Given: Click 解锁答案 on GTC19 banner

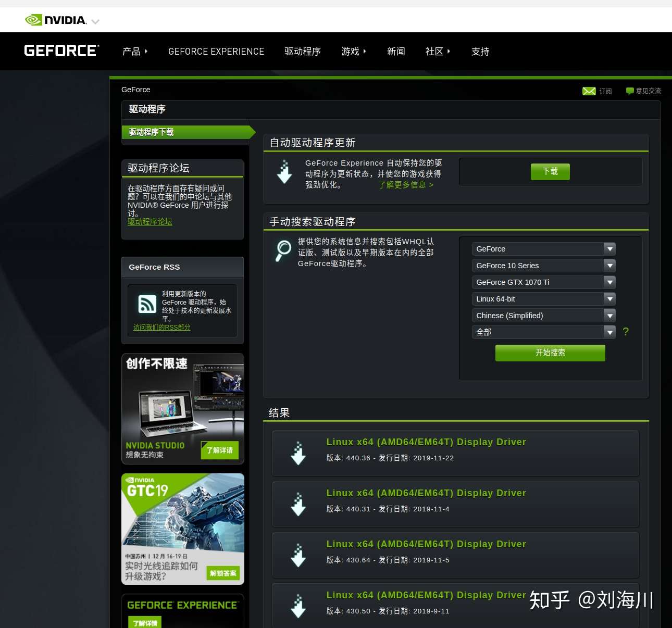Looking at the screenshot, I should point(223,573).
